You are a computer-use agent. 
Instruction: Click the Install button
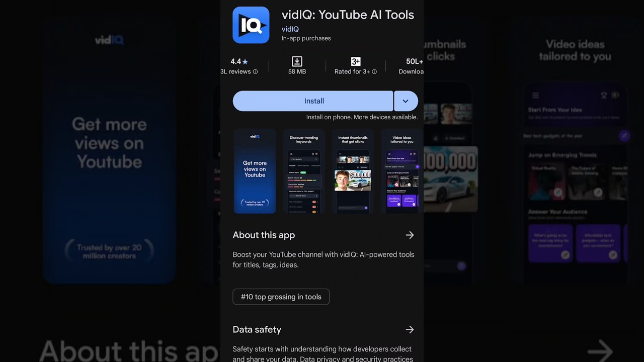313,101
